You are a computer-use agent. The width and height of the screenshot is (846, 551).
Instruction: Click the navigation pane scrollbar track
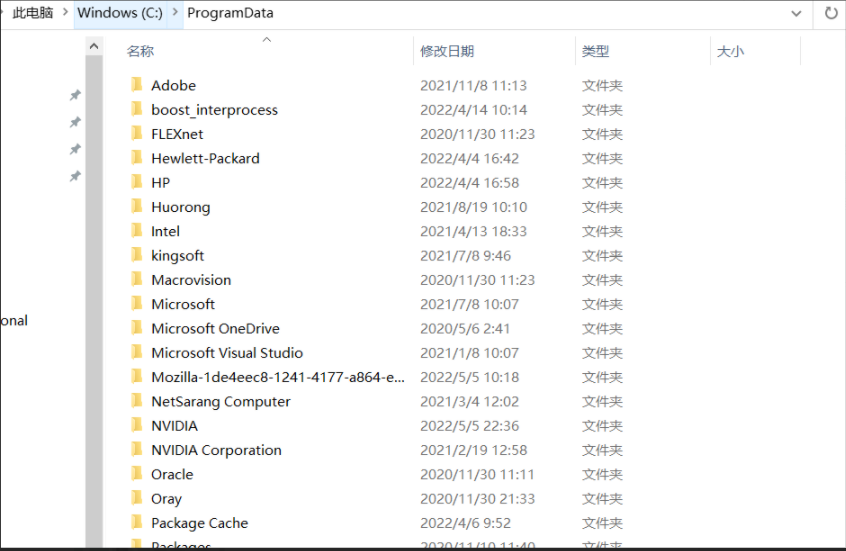[x=94, y=302]
